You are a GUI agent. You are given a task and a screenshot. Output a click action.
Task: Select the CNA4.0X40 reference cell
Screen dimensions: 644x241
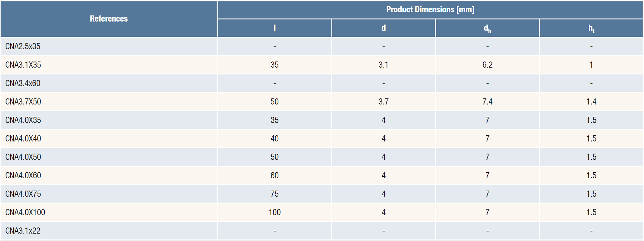[23, 139]
